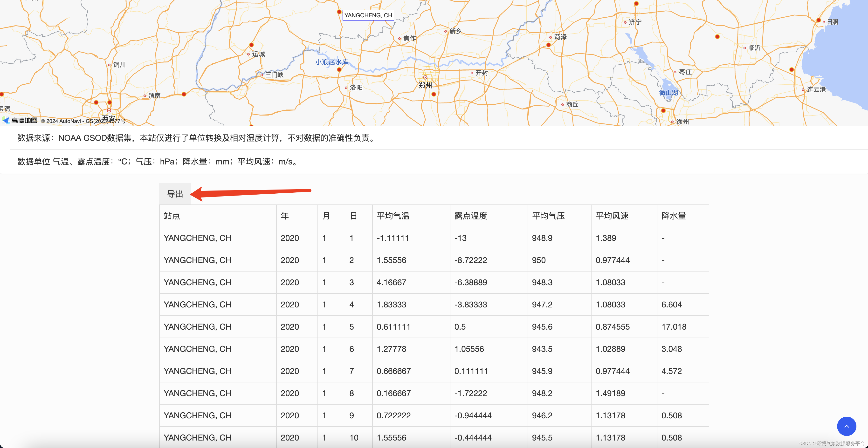This screenshot has height=448, width=868.
Task: Click the YANGCHENG, CH map label
Action: [368, 15]
